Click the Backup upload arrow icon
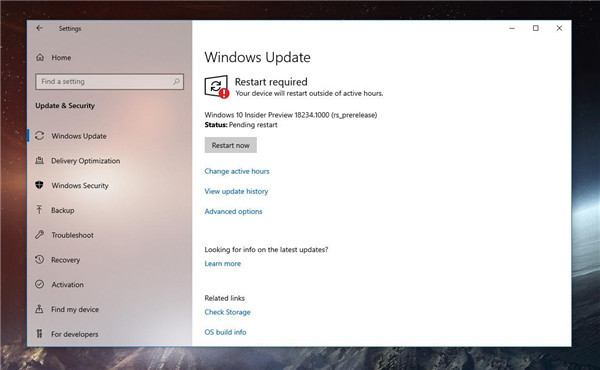This screenshot has width=600, height=370. pyautogui.click(x=39, y=210)
